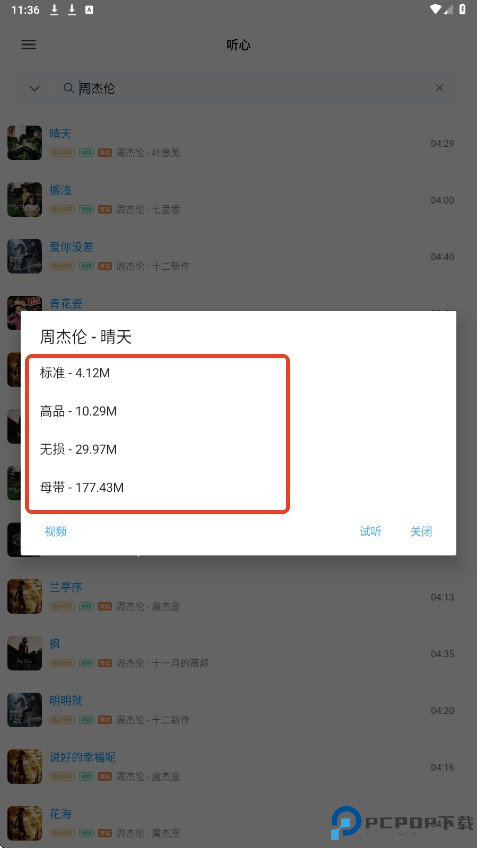Screen dimensions: 477x848
Task: Open the 说好的幸福呢 song entry
Action: coord(238,766)
